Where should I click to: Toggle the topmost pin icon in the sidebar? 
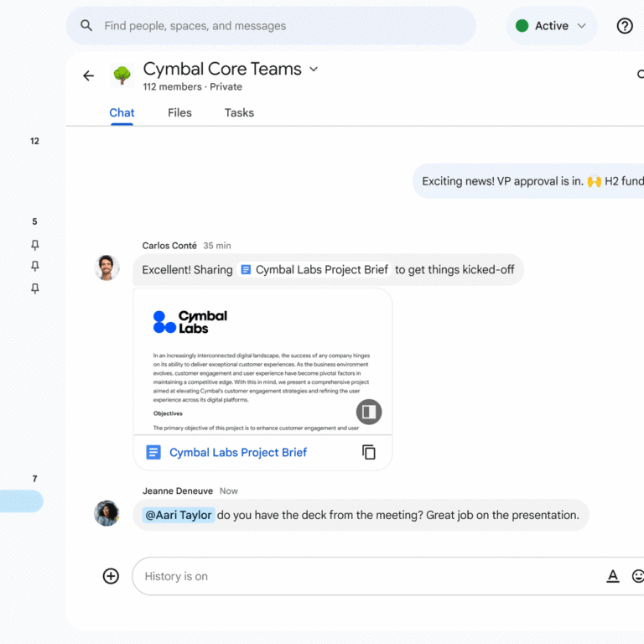(x=34, y=245)
